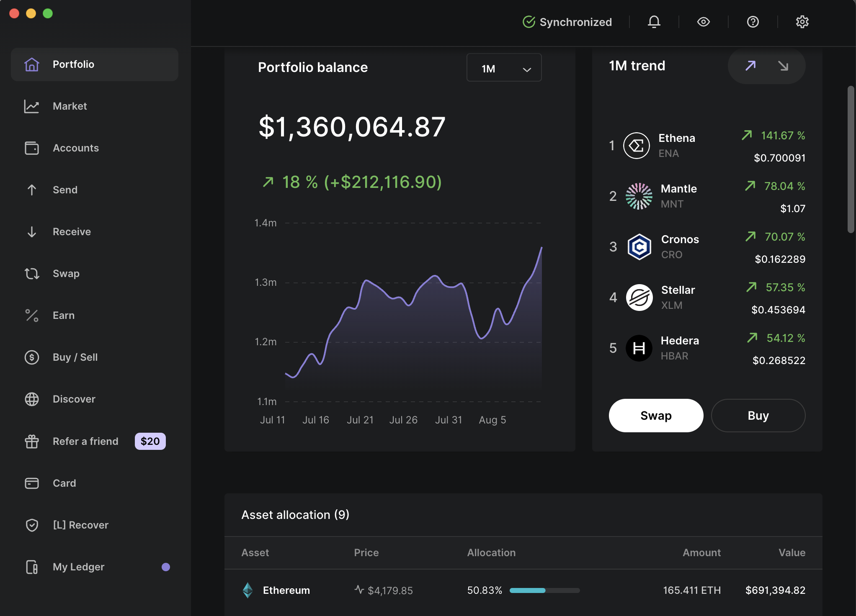Click the Buy button

(x=758, y=416)
